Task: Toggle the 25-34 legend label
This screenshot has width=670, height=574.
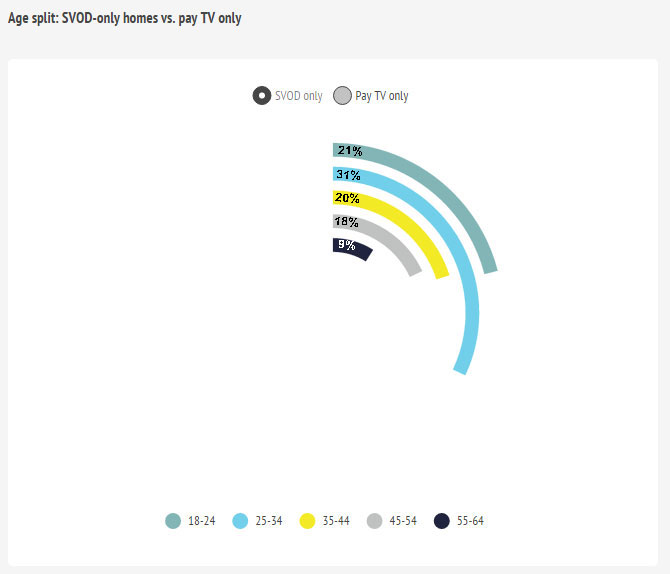Action: (269, 521)
